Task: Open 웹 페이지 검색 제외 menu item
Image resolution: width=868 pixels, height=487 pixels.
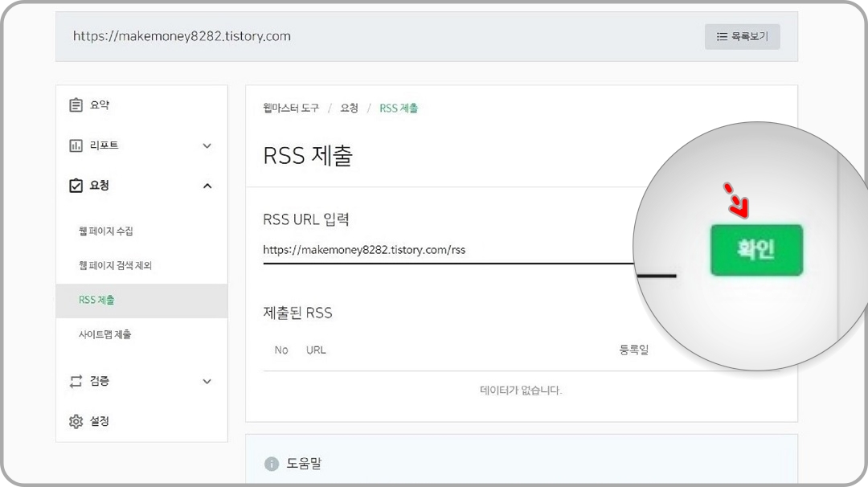Action: pyautogui.click(x=115, y=264)
